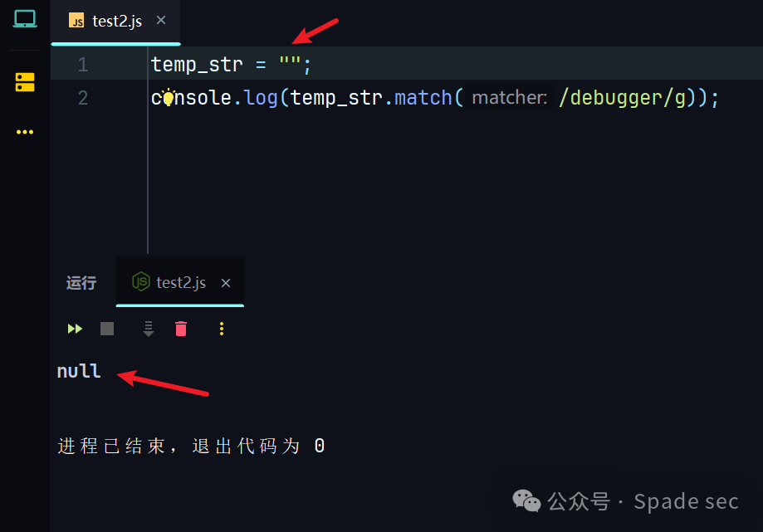Switch to the 运行 tab

[x=81, y=282]
